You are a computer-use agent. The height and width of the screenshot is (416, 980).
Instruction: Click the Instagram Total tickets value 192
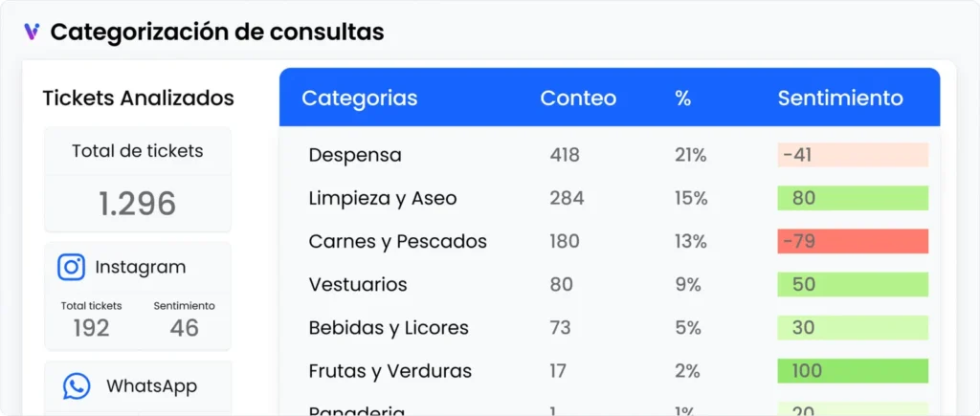pos(91,328)
